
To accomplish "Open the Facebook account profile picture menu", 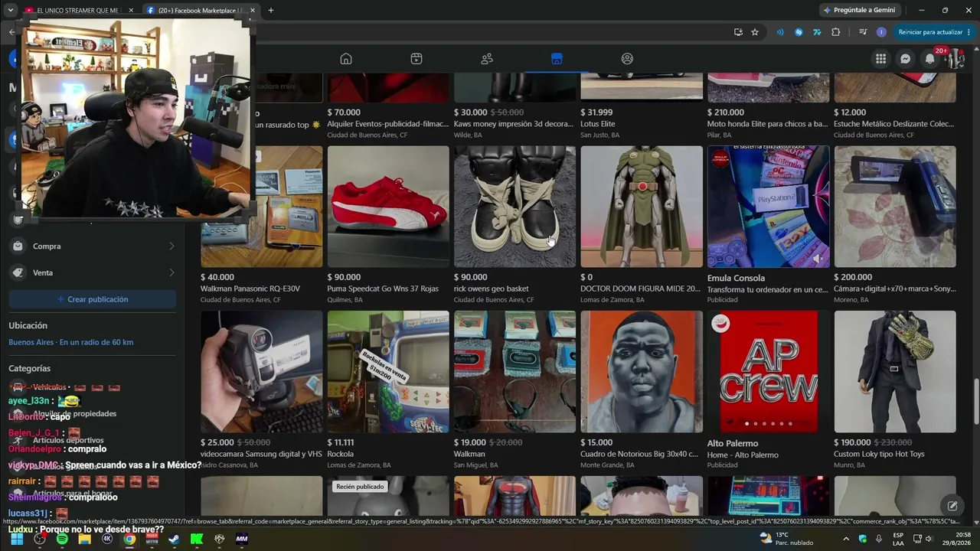I will click(x=954, y=59).
